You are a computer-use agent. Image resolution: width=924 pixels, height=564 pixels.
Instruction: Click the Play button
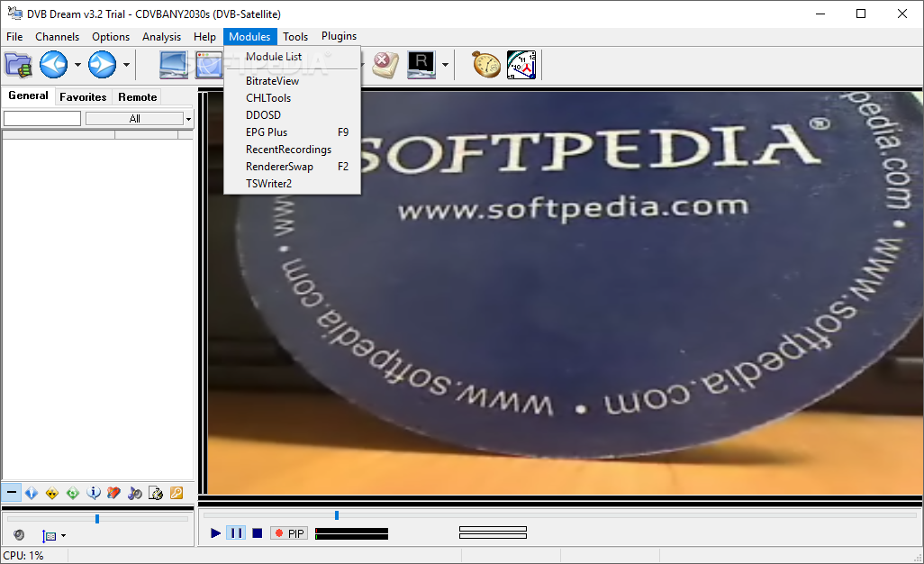click(x=215, y=533)
